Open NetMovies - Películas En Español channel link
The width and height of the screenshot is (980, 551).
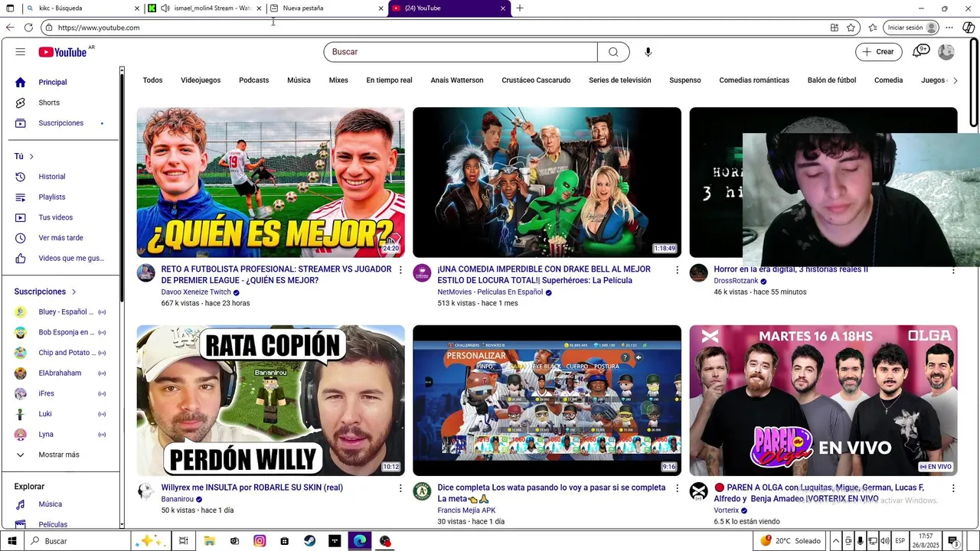click(490, 292)
